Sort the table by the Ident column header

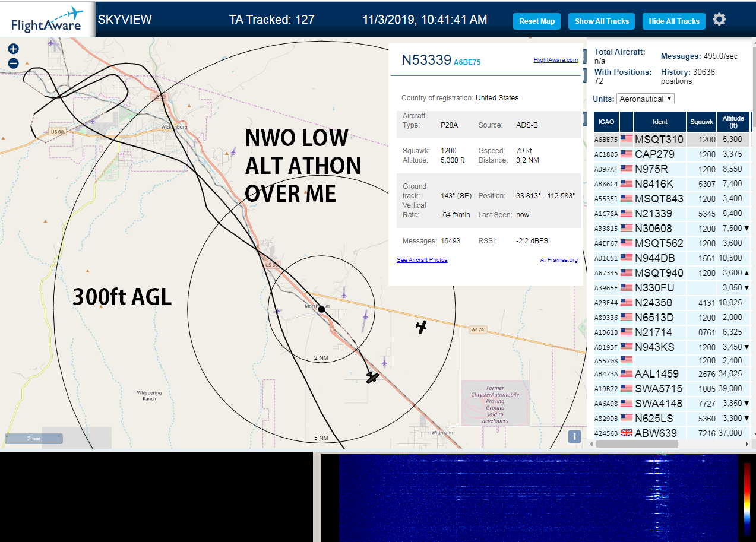tap(660, 122)
